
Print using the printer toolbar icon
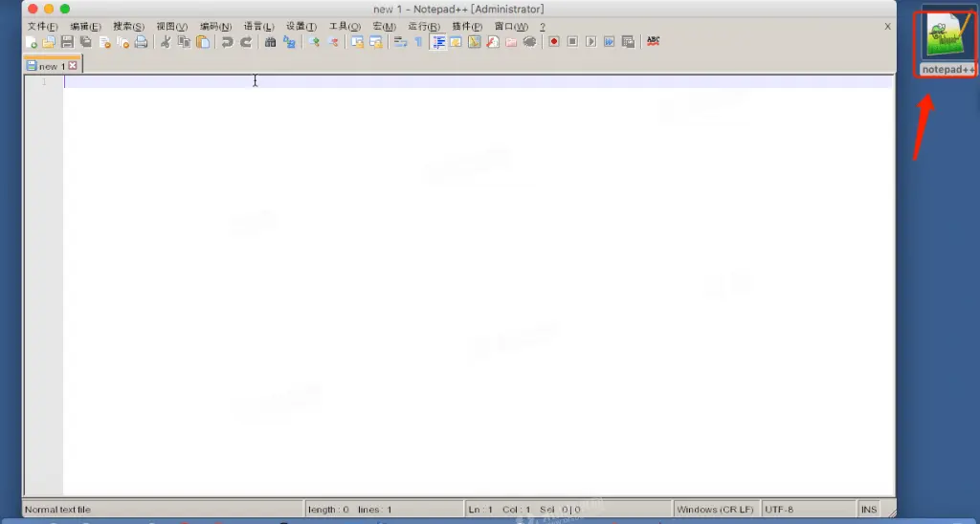coord(142,42)
